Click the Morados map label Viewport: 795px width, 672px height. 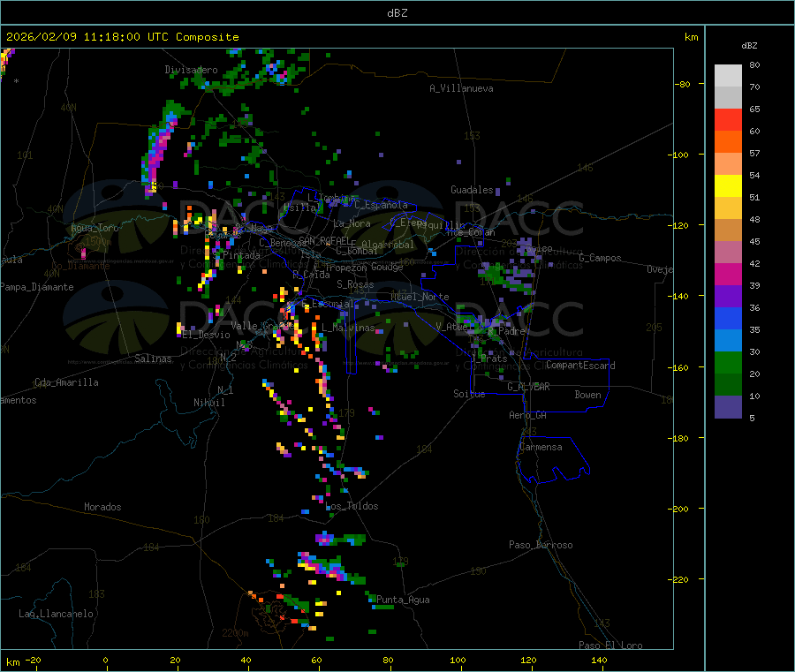click(102, 507)
